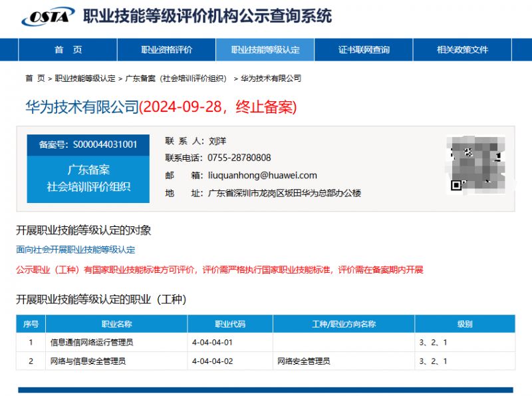Click the 职业代码 column header
The width and height of the screenshot is (532, 396).
tap(230, 323)
